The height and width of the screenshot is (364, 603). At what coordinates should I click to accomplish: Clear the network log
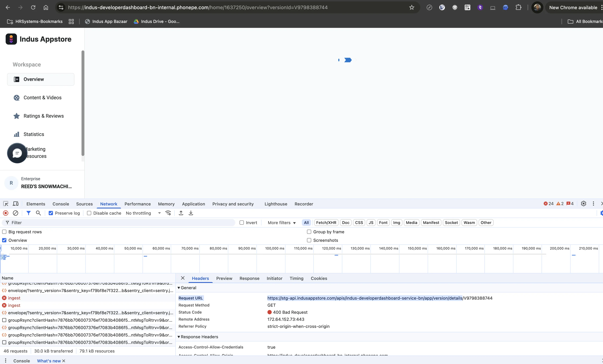tap(15, 213)
